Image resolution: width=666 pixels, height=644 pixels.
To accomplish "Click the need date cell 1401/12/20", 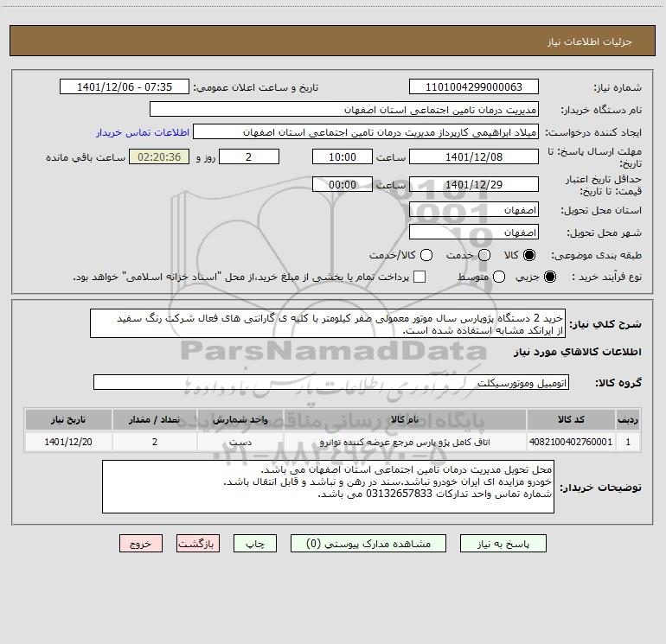I will pos(68,442).
